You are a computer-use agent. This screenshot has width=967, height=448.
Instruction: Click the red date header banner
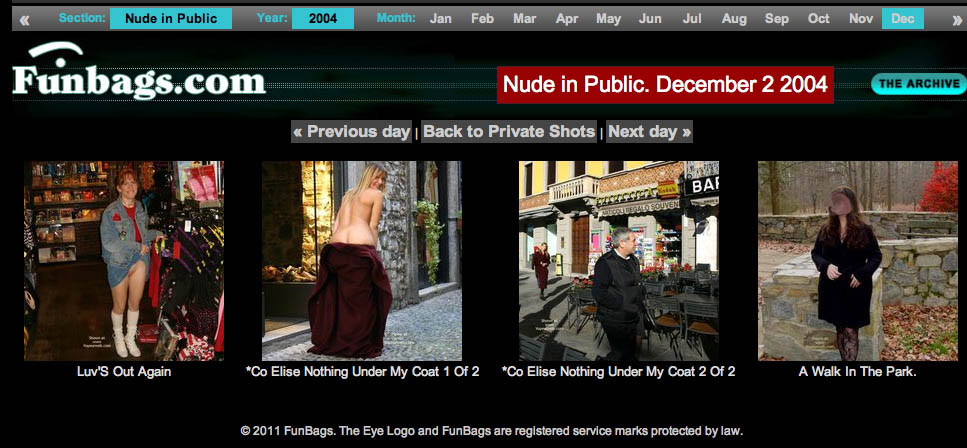point(665,85)
